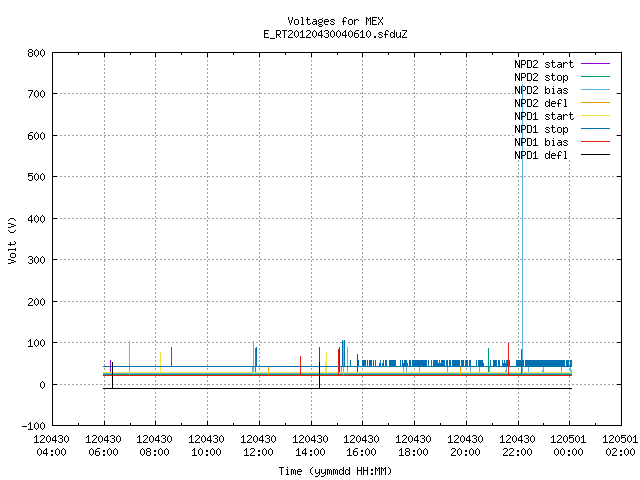The image size is (640, 480).
Task: Click the 'NPD2 bias' legend label
Action: pyautogui.click(x=541, y=90)
